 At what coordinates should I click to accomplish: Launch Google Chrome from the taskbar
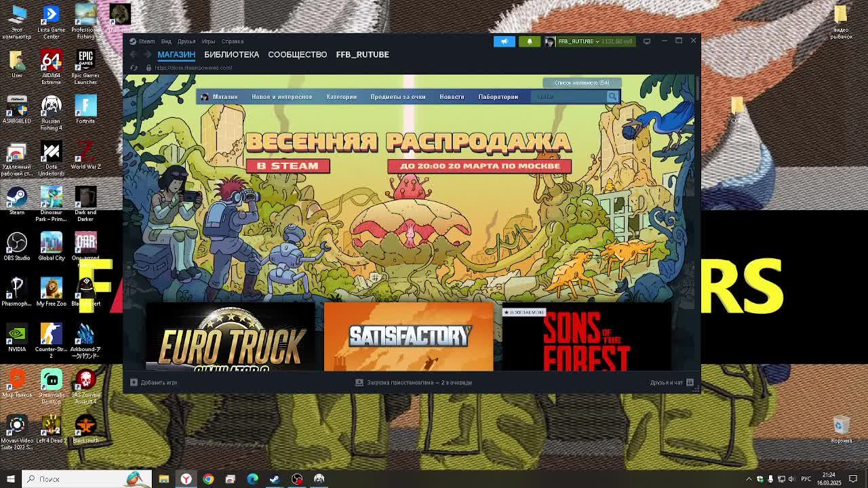[208, 479]
